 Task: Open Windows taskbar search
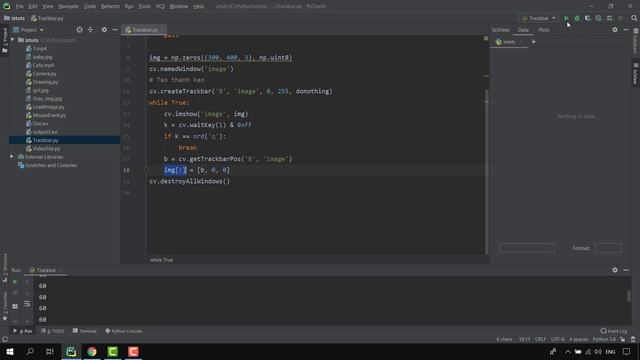[x=30, y=351]
